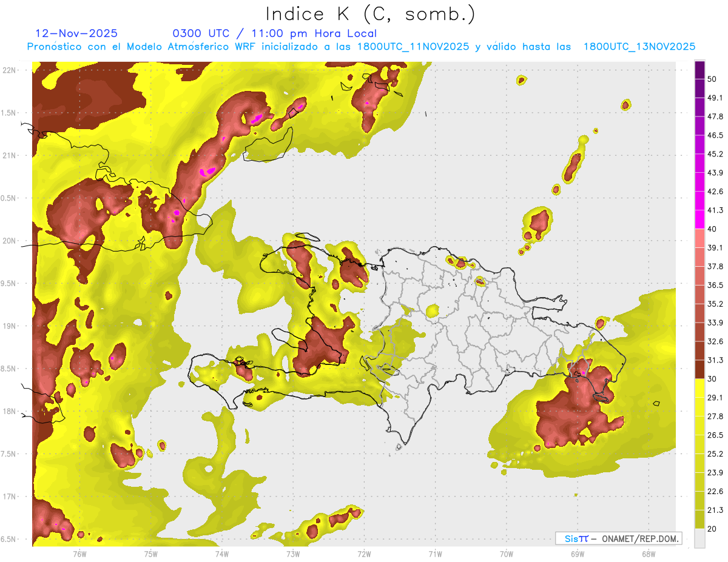Click the dark purple legend band above 50
This screenshot has height=562, width=728.
click(699, 70)
